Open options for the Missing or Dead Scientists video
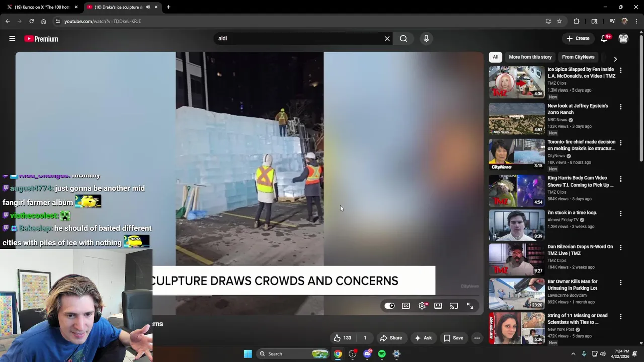The image size is (644, 362). [621, 316]
